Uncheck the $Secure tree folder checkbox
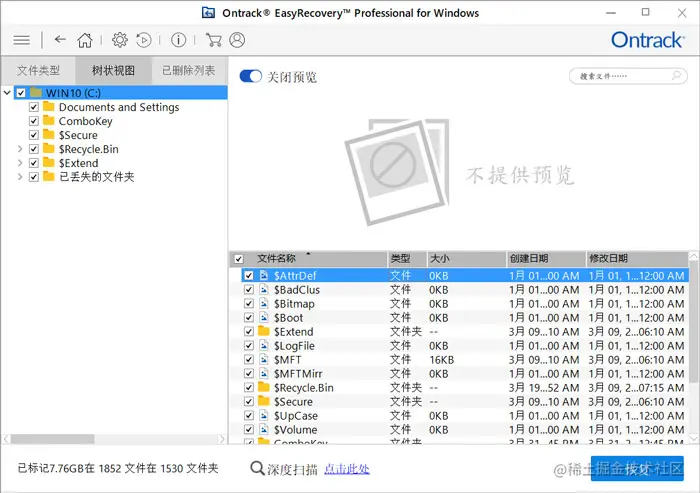The image size is (700, 493). [x=33, y=135]
